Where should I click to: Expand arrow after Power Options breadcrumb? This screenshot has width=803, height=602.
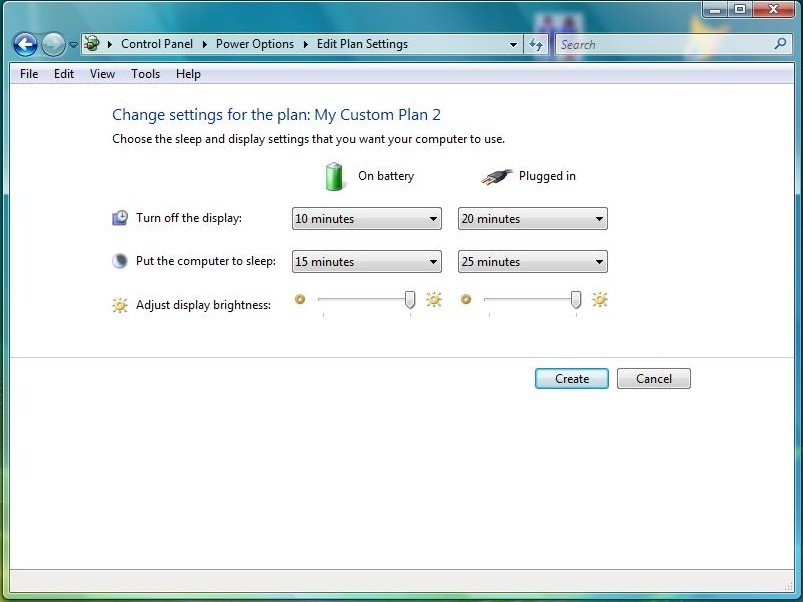306,45
